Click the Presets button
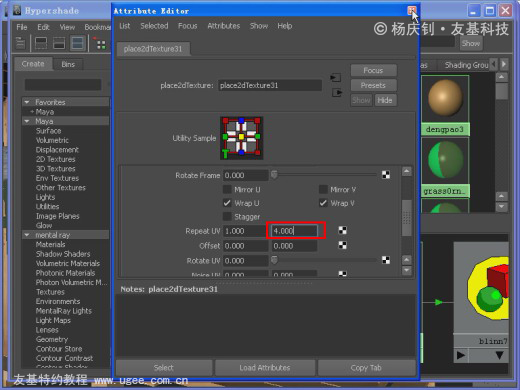This screenshot has width=520, height=390. 373,86
